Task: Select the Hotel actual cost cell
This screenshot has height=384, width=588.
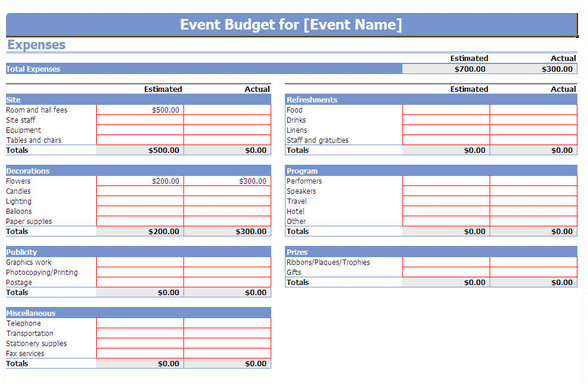Action: click(533, 212)
